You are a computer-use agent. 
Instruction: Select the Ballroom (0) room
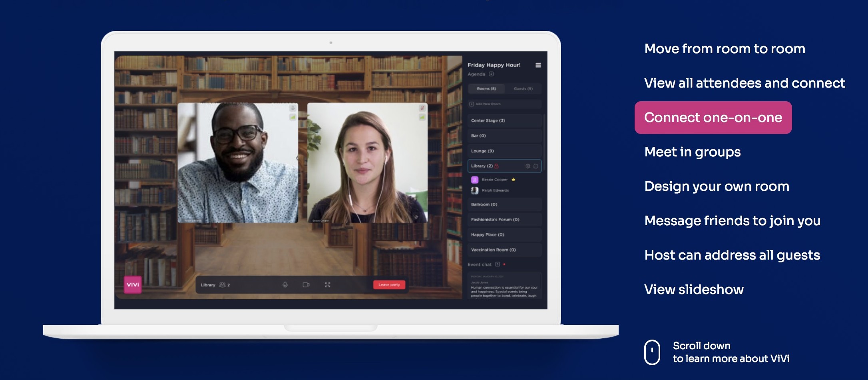[x=505, y=204]
